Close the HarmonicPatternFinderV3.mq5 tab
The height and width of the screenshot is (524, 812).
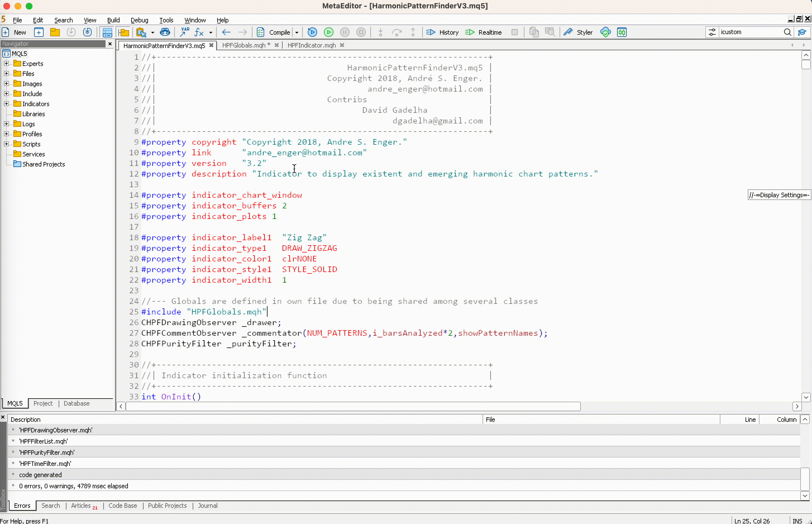211,45
